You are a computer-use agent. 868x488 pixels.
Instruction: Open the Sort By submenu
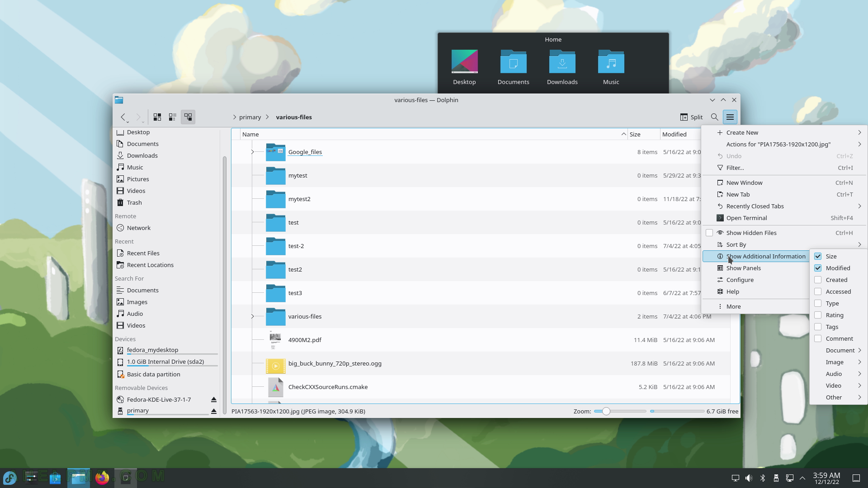point(784,244)
